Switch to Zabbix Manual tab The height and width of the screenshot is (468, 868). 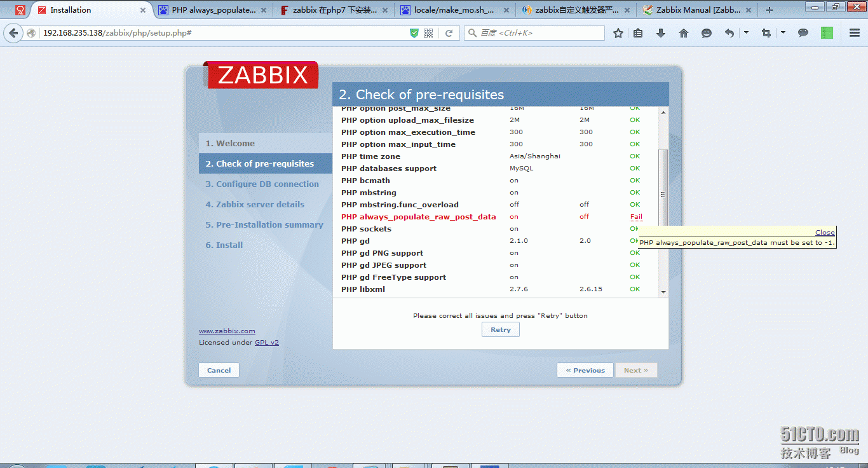pyautogui.click(x=696, y=10)
